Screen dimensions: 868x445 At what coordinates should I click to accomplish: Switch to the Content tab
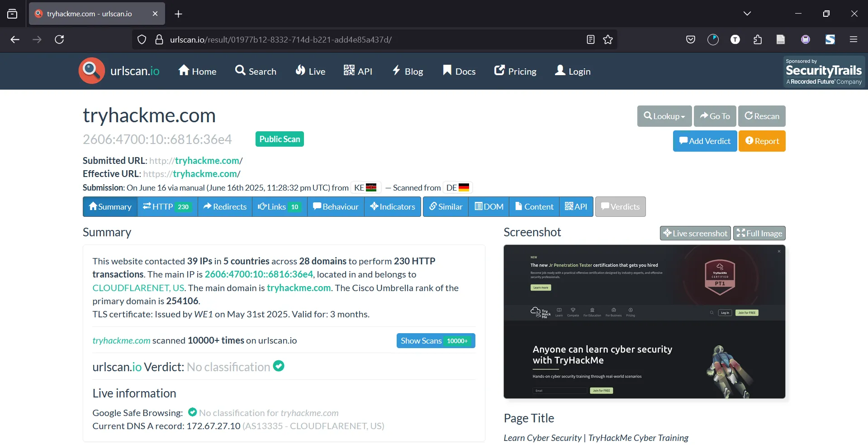coord(534,206)
